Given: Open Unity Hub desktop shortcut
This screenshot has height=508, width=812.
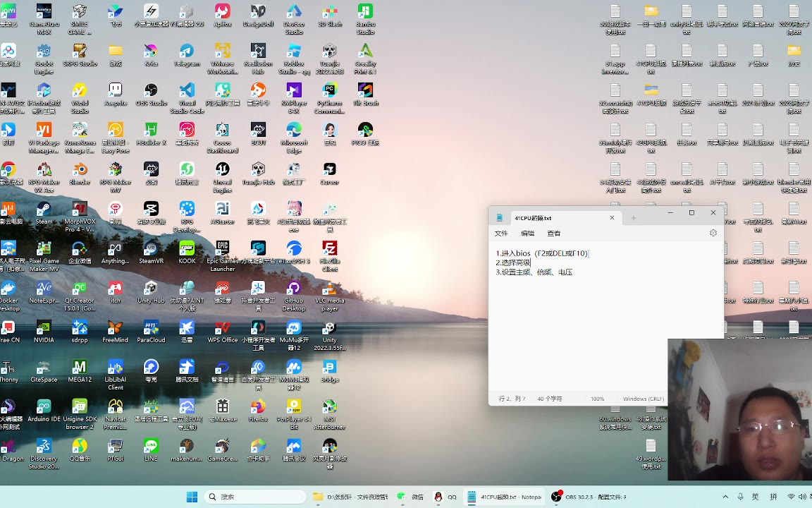Looking at the screenshot, I should point(151,292).
